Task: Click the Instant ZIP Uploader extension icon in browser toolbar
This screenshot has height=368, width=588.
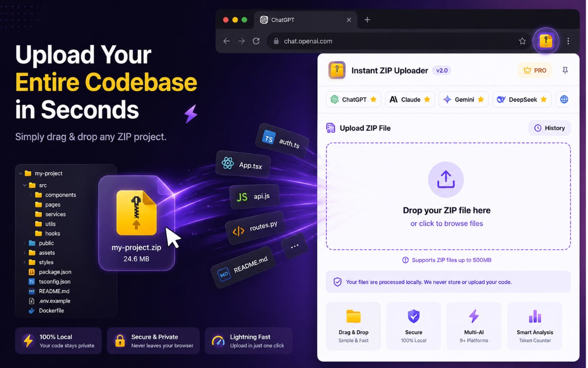Action: click(546, 41)
